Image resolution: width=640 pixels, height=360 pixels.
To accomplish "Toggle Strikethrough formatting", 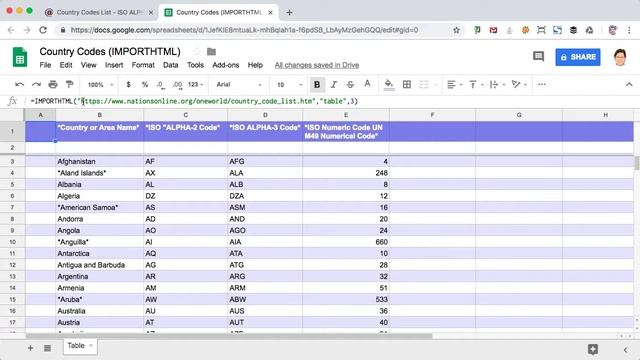I will [x=350, y=84].
